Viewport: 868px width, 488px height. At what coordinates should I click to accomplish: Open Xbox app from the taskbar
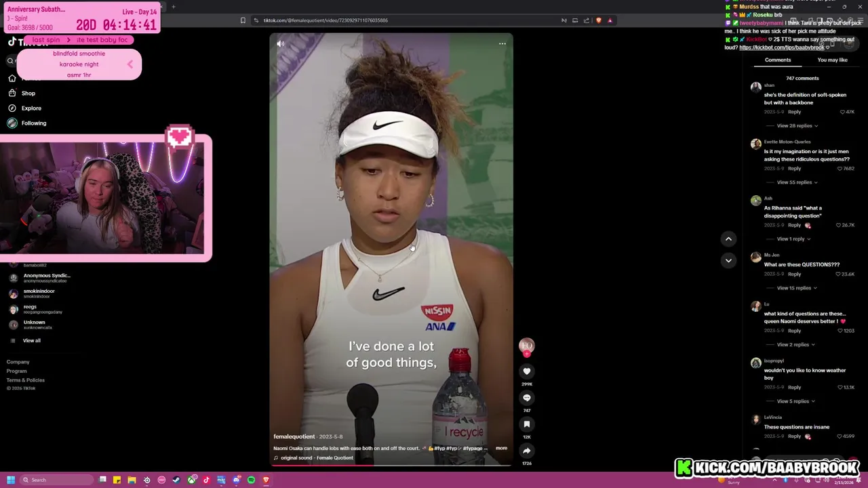pyautogui.click(x=191, y=480)
